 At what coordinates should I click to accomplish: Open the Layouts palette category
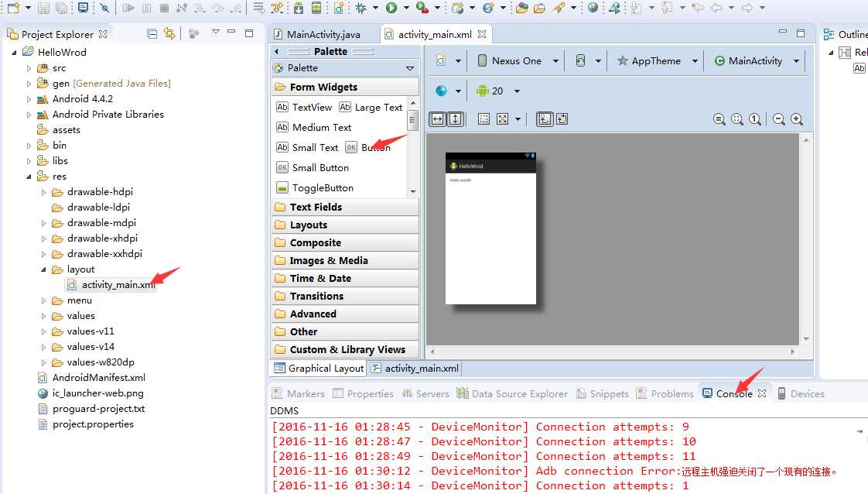point(345,225)
